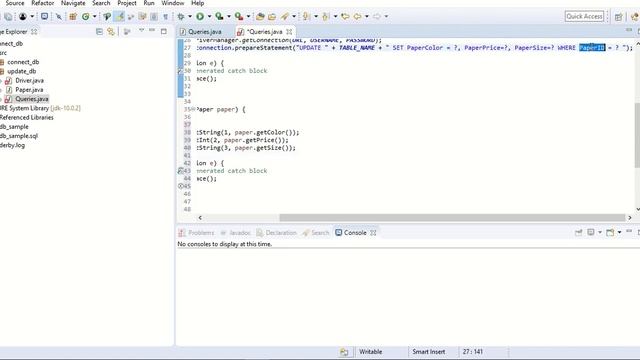Click the Search flashlight toolbar icon
This screenshot has height=360, width=640.
(x=285, y=16)
